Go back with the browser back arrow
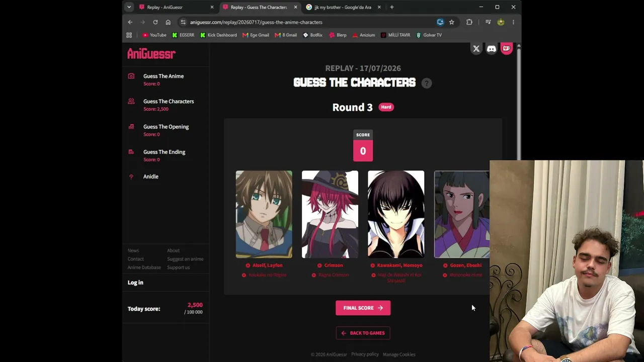The image size is (644, 362). point(130,22)
